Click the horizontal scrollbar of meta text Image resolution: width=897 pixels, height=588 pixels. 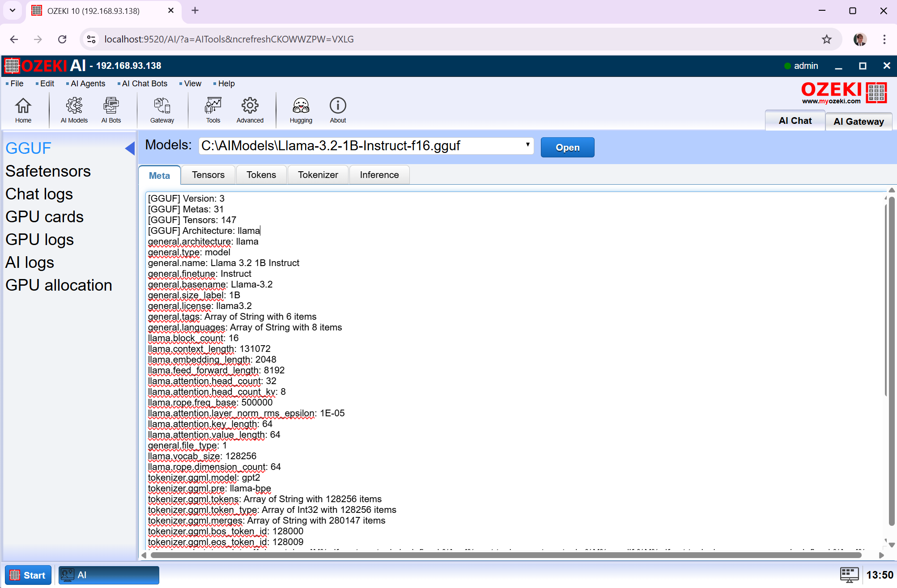point(506,555)
